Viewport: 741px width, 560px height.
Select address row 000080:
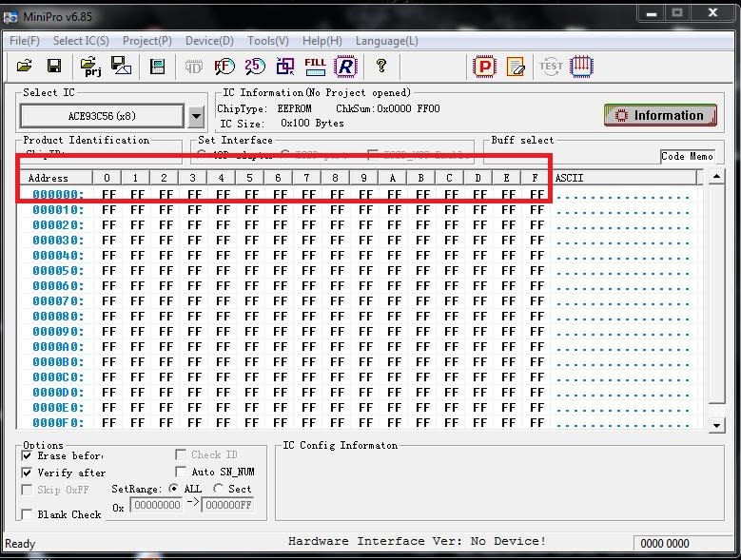click(58, 317)
